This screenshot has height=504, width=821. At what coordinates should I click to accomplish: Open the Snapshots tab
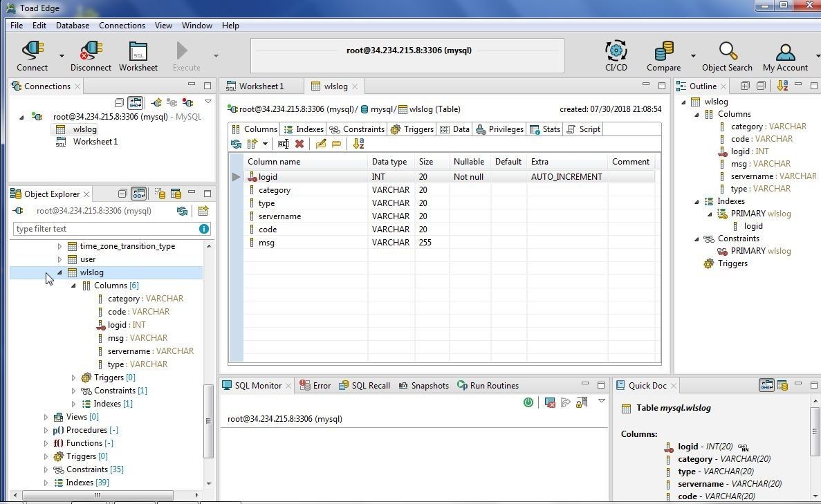(x=424, y=386)
